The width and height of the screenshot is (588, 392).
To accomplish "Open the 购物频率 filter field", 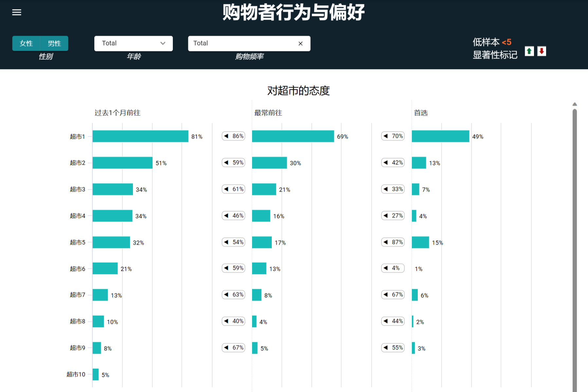I will 242,44.
